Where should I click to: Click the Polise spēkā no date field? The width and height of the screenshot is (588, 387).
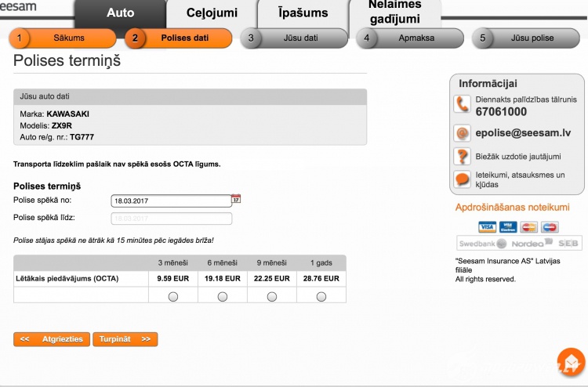click(172, 201)
